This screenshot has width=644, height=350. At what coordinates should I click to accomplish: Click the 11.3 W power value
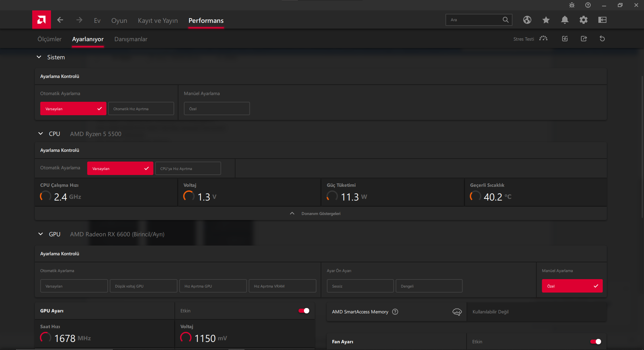pyautogui.click(x=354, y=197)
